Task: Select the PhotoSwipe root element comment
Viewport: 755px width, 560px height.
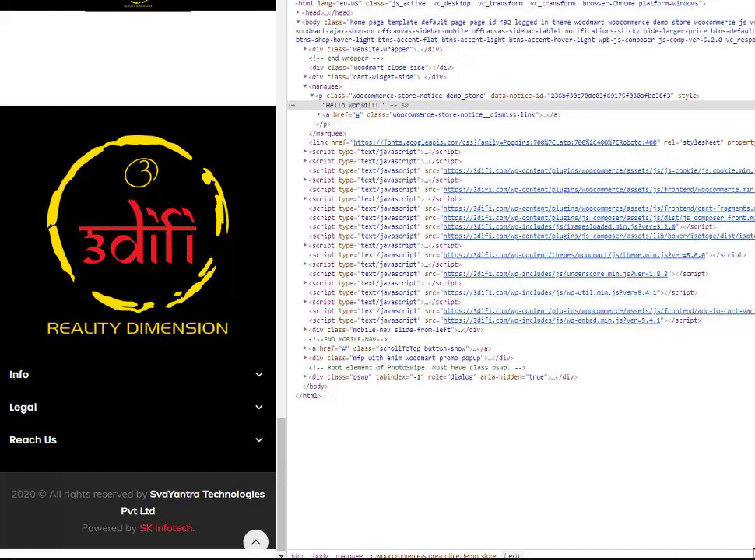Action: coord(417,368)
